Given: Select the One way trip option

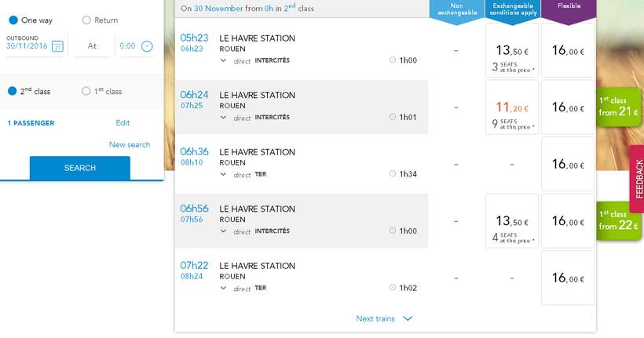Looking at the screenshot, I should [x=13, y=20].
